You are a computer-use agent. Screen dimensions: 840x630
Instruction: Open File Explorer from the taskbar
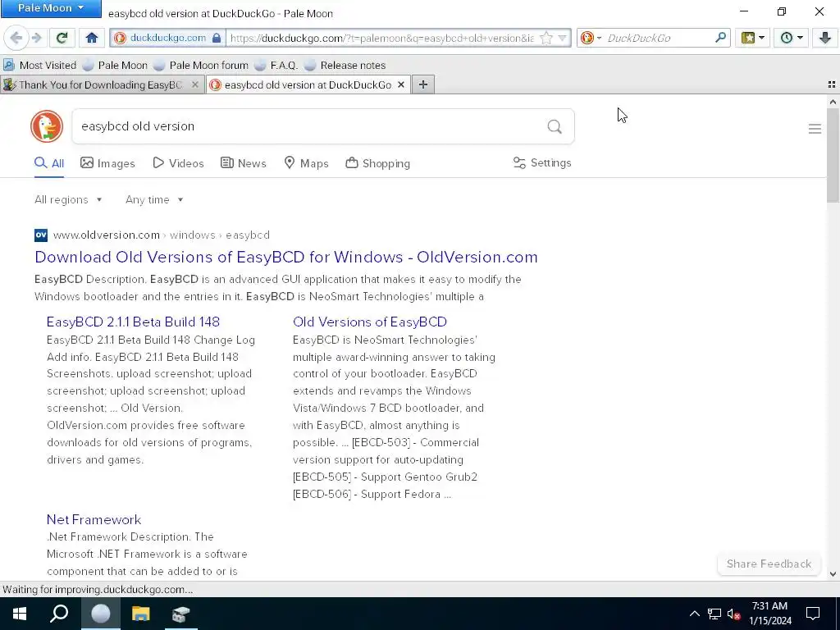point(141,614)
